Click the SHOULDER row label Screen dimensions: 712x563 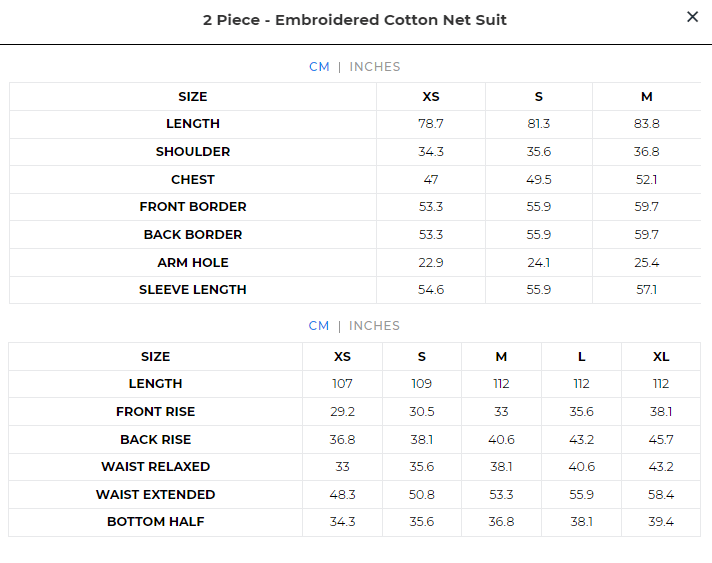click(x=193, y=152)
